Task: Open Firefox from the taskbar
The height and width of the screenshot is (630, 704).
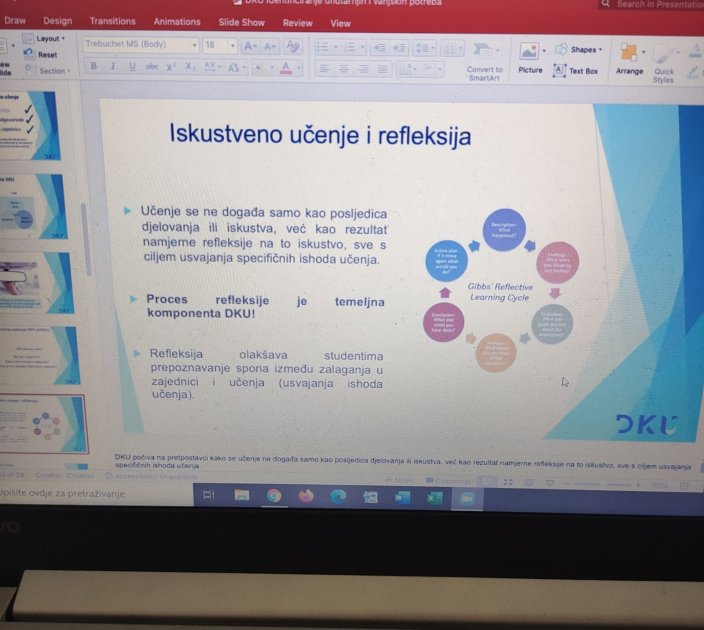Action: tap(305, 495)
